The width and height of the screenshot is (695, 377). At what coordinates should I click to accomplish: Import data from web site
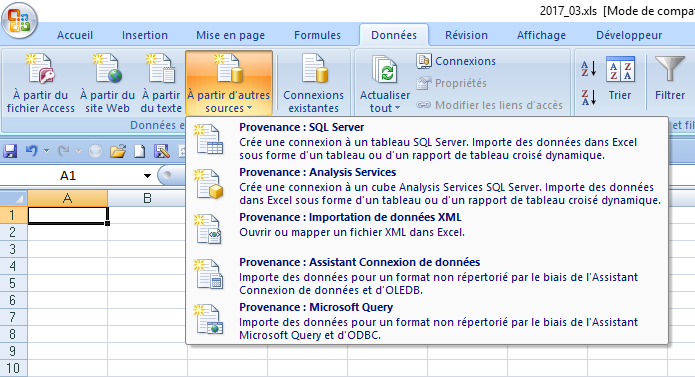(x=107, y=83)
